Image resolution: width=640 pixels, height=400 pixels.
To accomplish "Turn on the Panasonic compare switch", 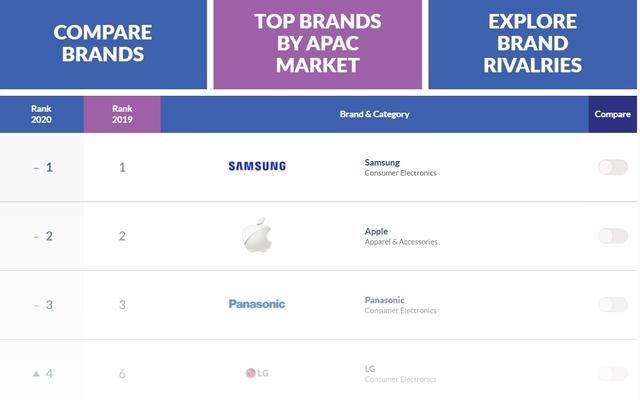I will [613, 304].
